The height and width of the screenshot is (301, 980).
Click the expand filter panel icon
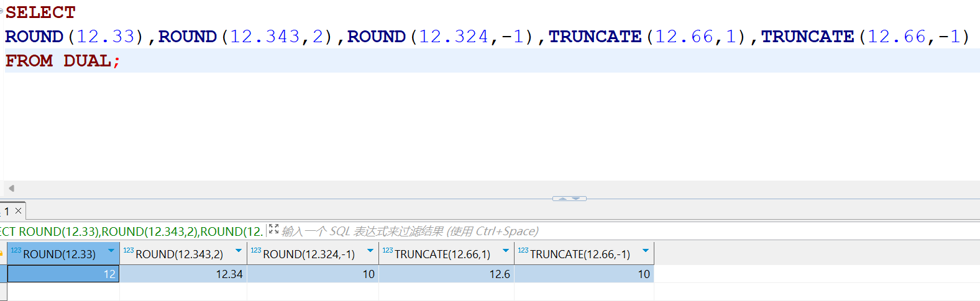[273, 230]
